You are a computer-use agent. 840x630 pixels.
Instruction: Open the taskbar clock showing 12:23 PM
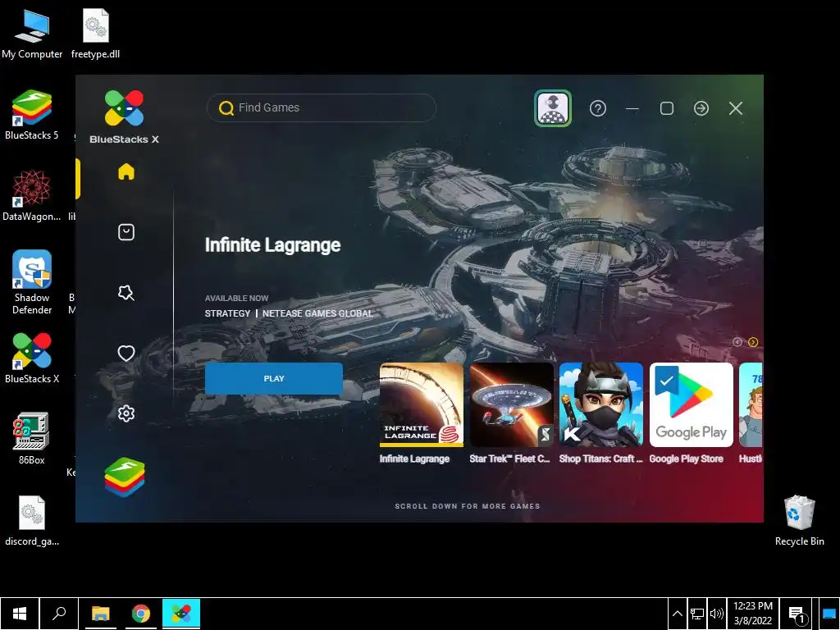[x=753, y=614]
